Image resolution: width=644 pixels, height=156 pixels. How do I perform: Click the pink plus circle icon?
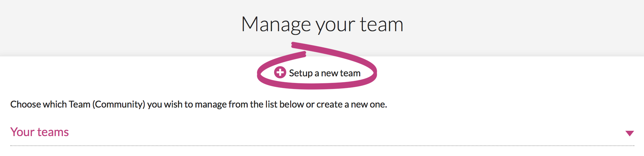click(x=280, y=72)
